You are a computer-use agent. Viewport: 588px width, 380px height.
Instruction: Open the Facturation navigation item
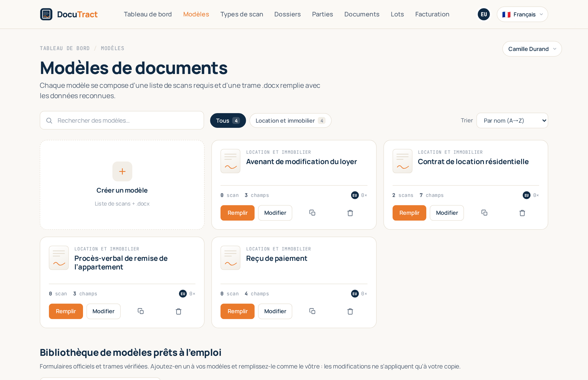(432, 14)
